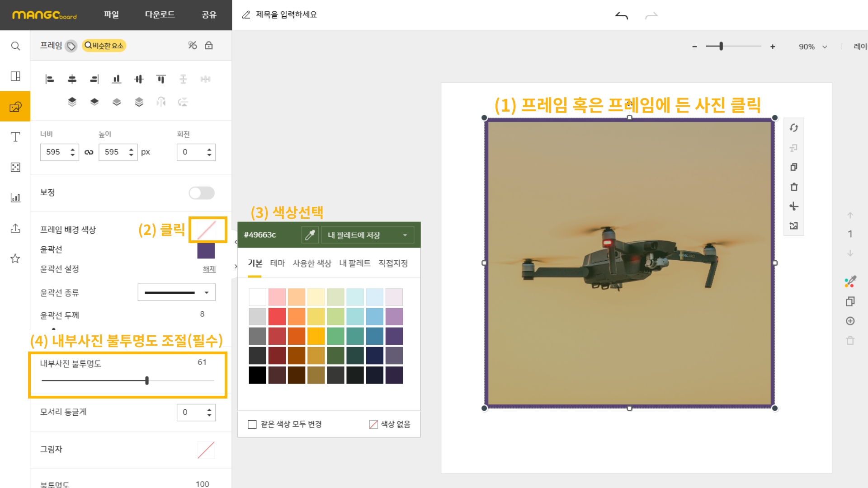Click the 비슷한 요소 button

point(104,46)
